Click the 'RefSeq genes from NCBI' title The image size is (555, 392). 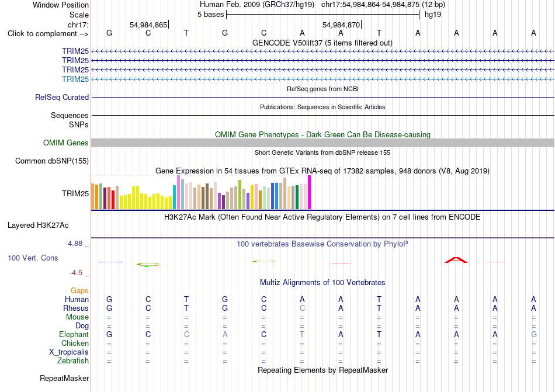322,89
